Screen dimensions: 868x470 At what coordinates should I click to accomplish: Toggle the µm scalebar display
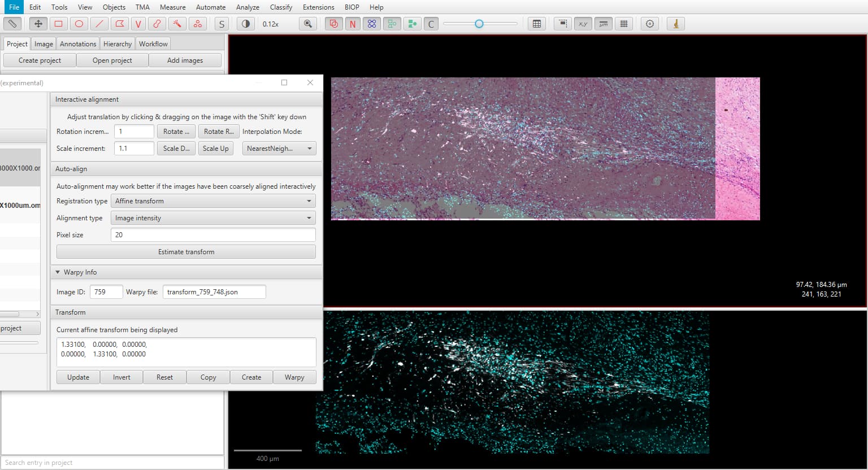coord(604,24)
